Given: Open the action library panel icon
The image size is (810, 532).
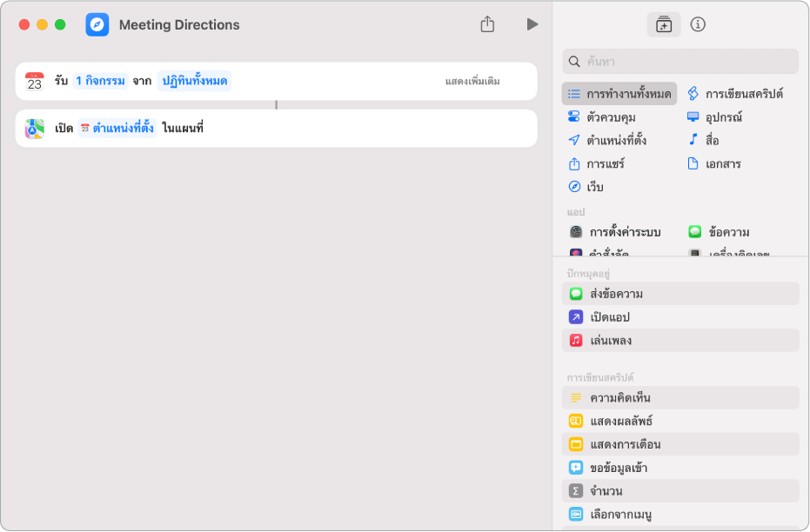Looking at the screenshot, I should 663,25.
